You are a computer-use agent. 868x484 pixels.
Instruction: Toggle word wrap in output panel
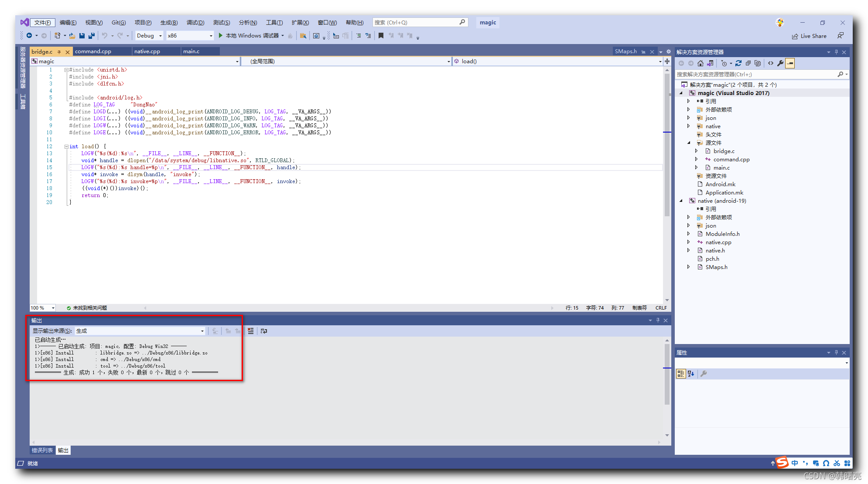tap(264, 331)
